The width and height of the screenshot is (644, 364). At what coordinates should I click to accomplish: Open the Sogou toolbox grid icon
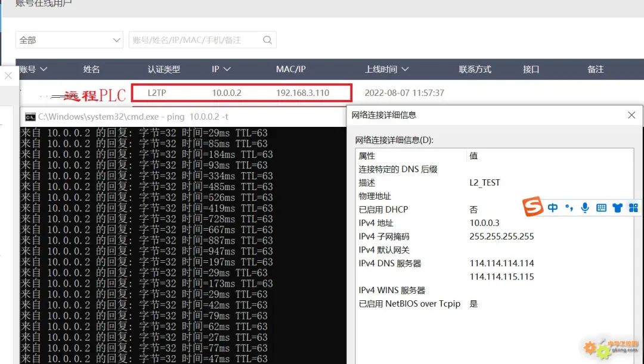click(x=633, y=207)
